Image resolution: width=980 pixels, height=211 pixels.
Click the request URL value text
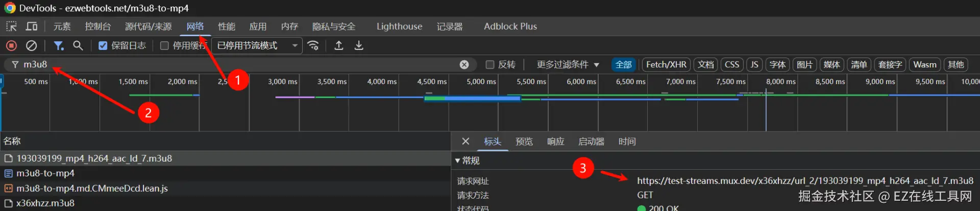pyautogui.click(x=805, y=181)
